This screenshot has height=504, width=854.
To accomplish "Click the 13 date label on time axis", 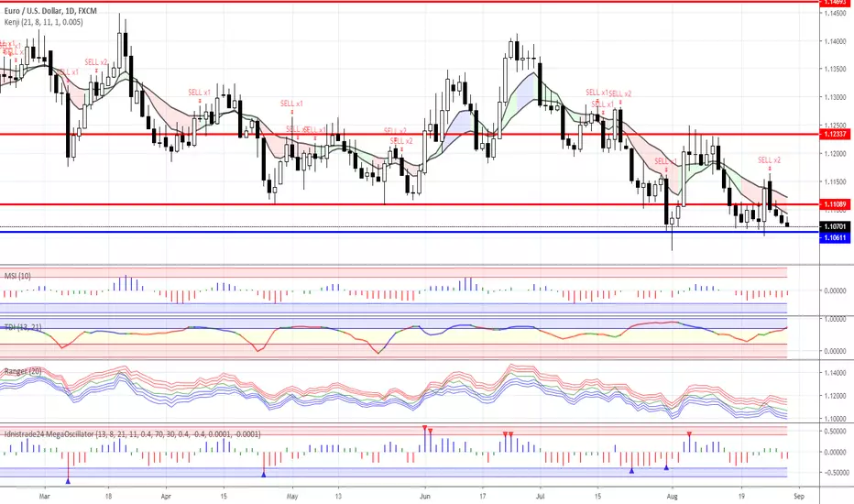I will 338,497.
